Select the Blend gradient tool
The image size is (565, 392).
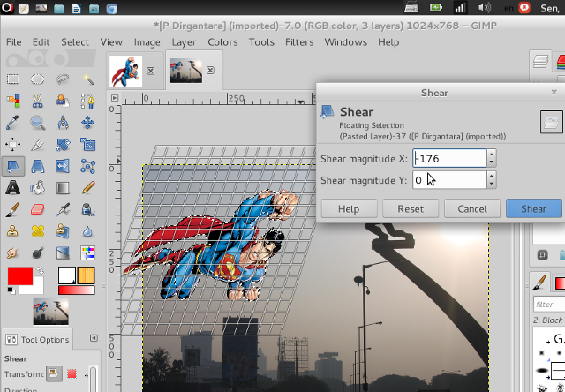point(63,188)
